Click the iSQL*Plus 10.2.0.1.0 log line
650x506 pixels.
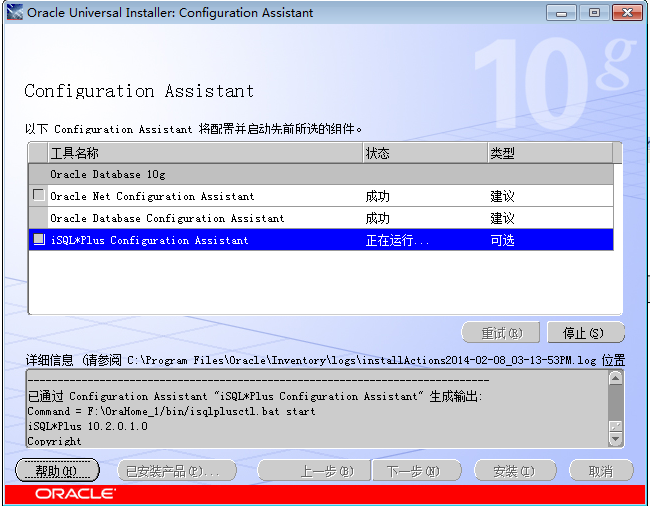[87, 426]
